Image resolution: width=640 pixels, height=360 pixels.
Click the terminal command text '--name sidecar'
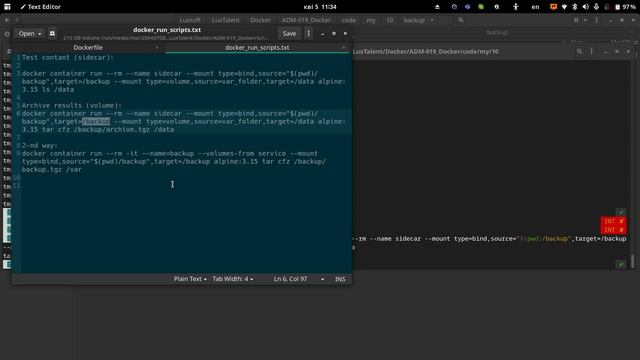395,239
